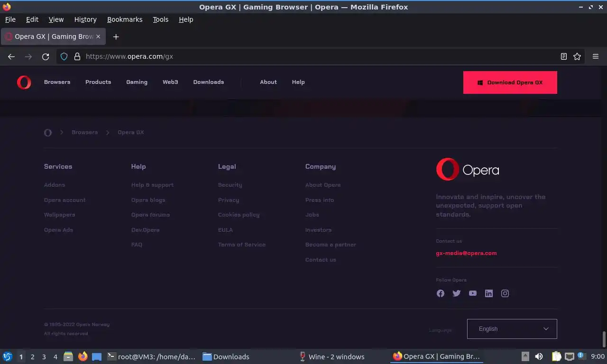
Task: Click the forward navigation arrow
Action: tap(28, 56)
